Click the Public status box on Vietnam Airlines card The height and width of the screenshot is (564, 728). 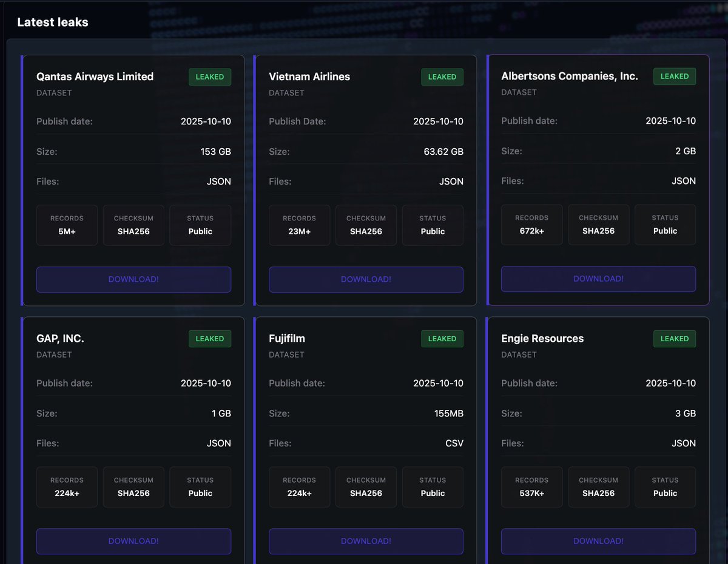433,225
